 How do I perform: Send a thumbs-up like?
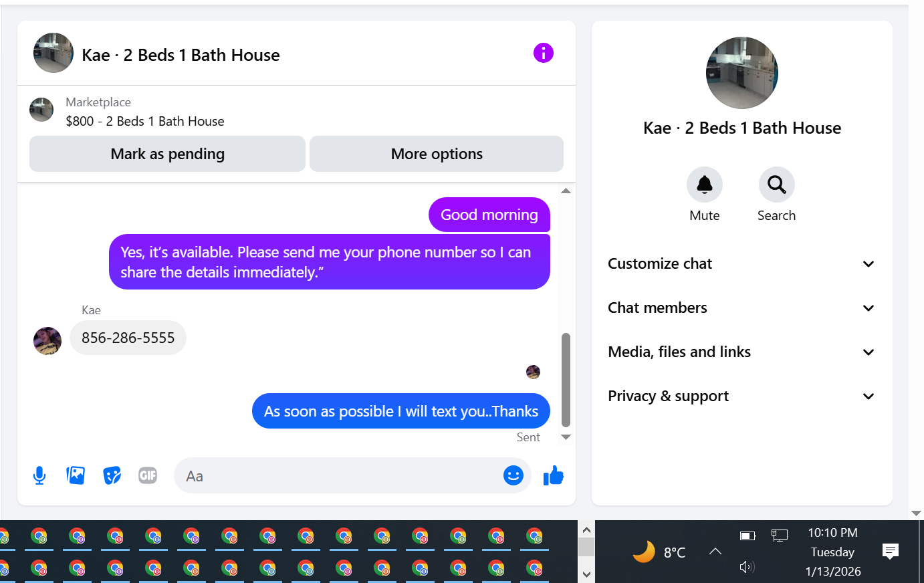[x=554, y=476]
